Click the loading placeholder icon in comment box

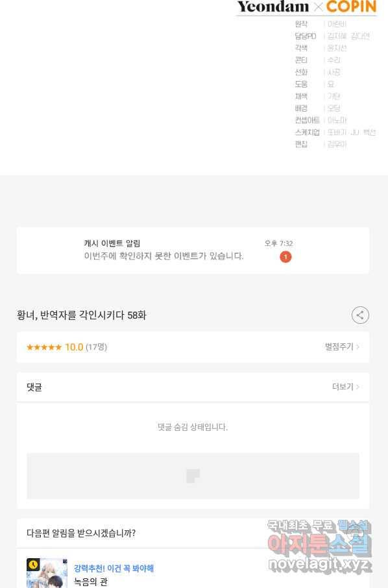tap(193, 476)
